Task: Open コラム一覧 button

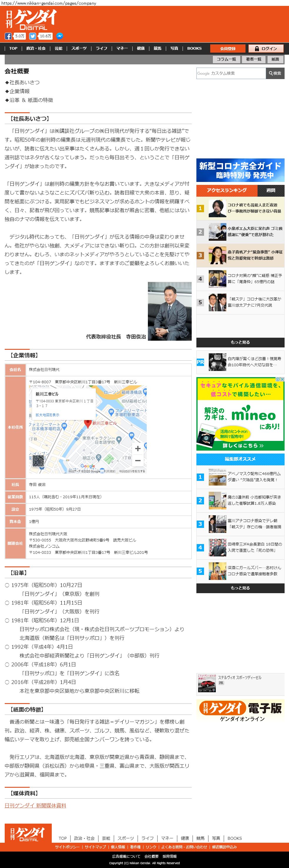Action: point(226,59)
